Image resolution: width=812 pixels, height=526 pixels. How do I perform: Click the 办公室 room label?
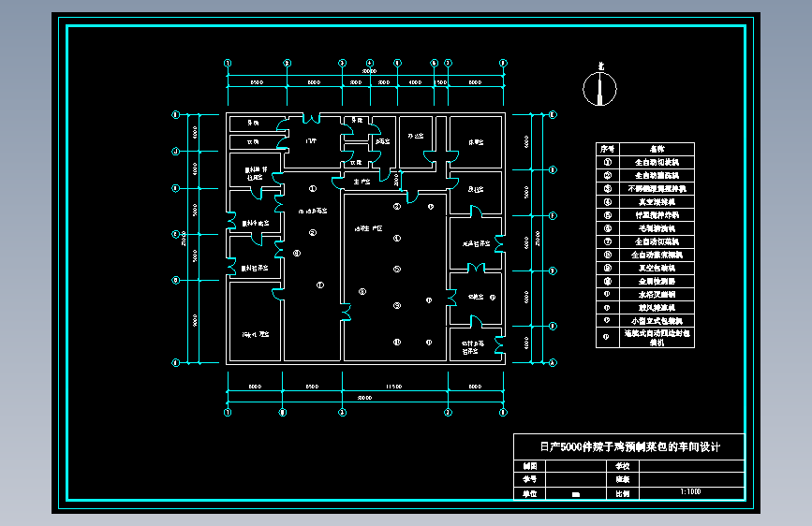point(415,136)
